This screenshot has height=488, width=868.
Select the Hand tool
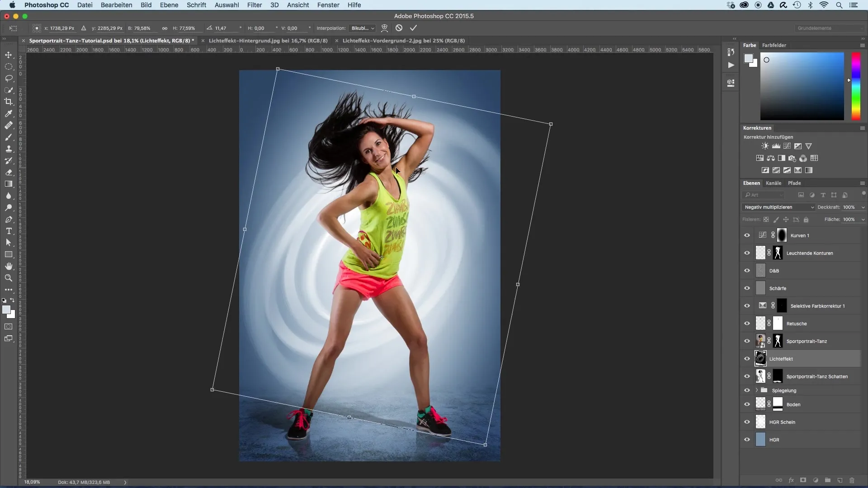9,266
